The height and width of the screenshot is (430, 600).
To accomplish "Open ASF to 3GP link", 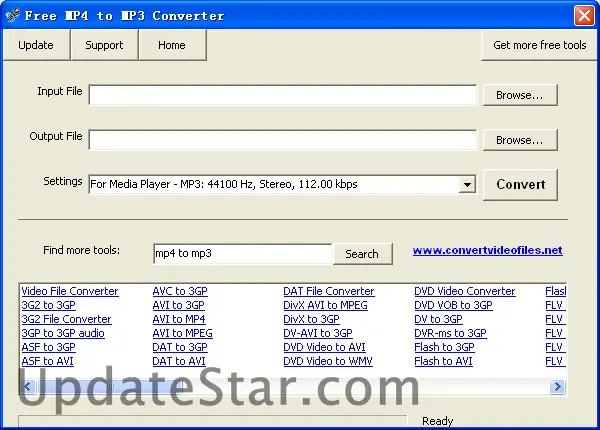I will (49, 347).
